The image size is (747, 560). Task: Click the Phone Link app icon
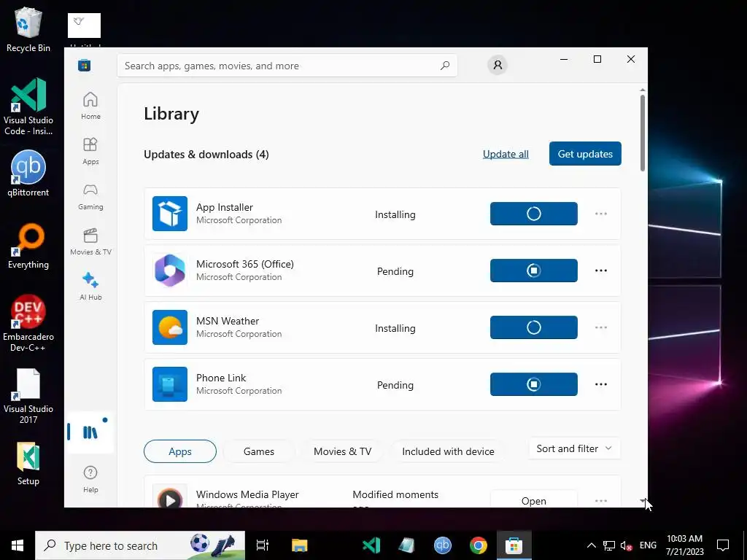click(170, 384)
